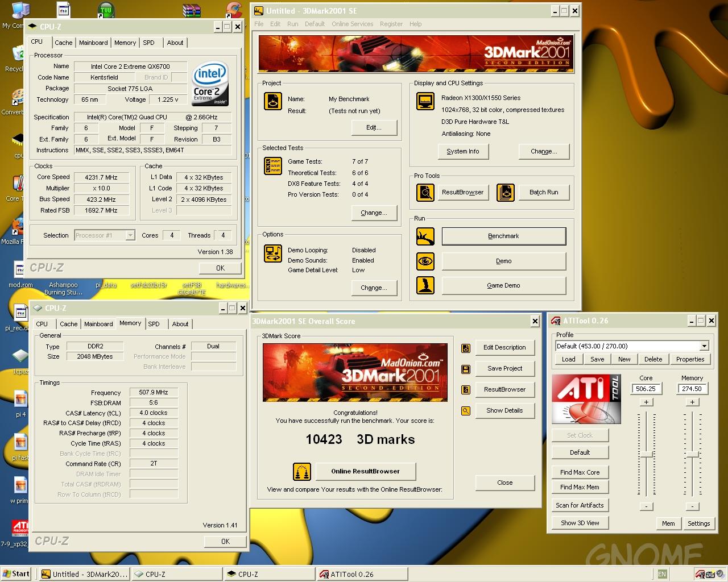Click the Intel Core 2 Extreme logo
728x582 pixels.
[210, 83]
